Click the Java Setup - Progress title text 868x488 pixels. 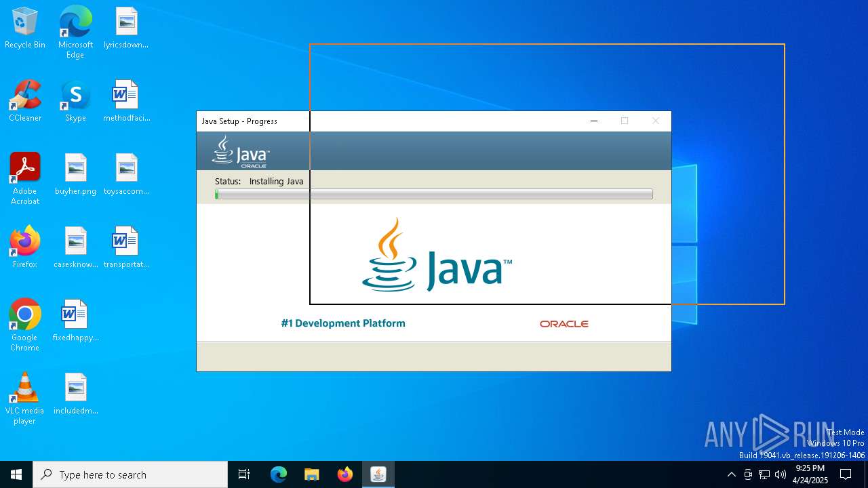click(239, 121)
